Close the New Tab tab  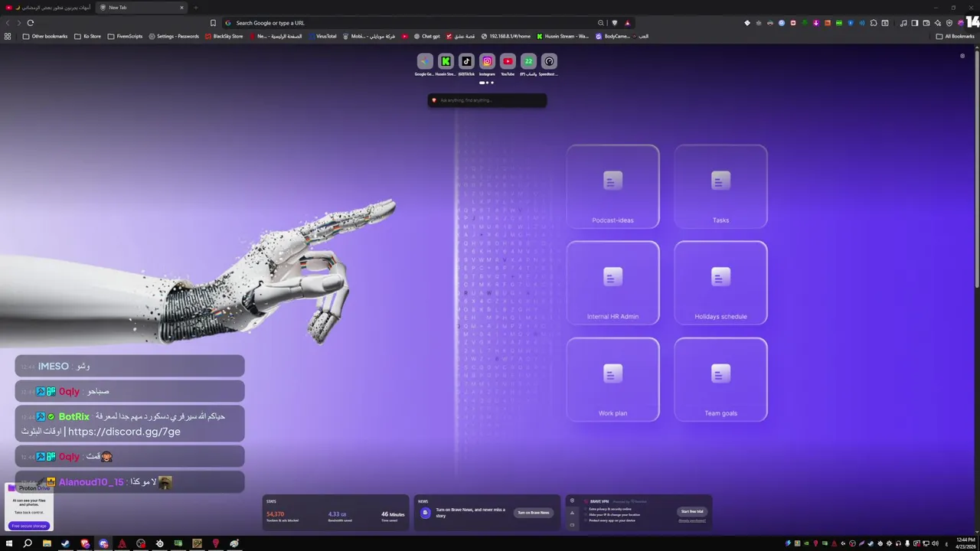[181, 8]
